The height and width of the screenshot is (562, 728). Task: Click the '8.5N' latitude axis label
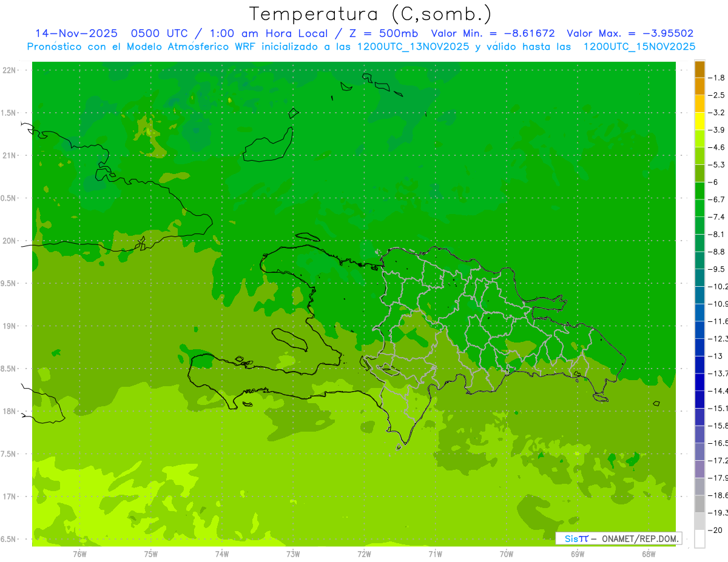click(x=8, y=369)
